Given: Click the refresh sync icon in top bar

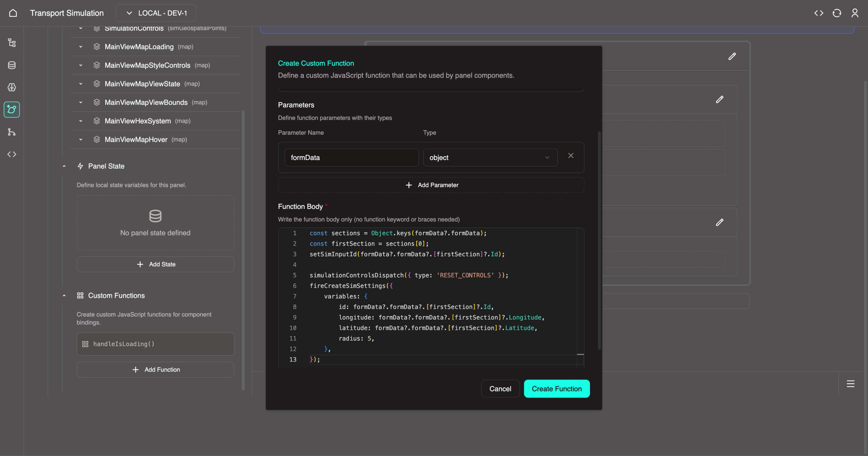Looking at the screenshot, I should (837, 13).
